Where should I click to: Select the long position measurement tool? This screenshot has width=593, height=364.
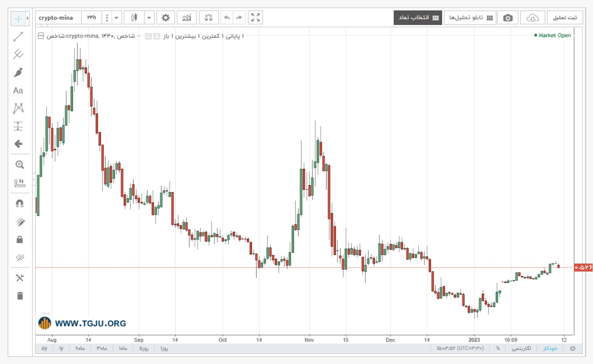18,126
